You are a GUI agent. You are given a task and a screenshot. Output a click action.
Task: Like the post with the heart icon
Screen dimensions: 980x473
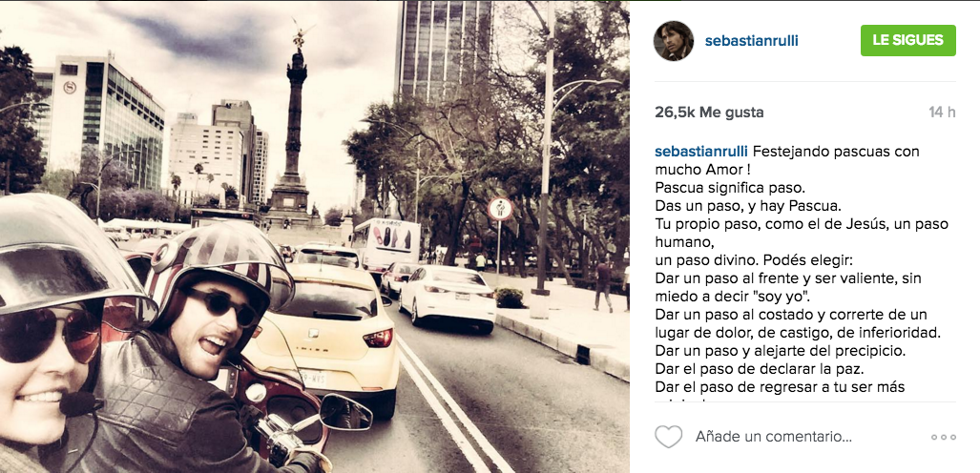pos(669,436)
